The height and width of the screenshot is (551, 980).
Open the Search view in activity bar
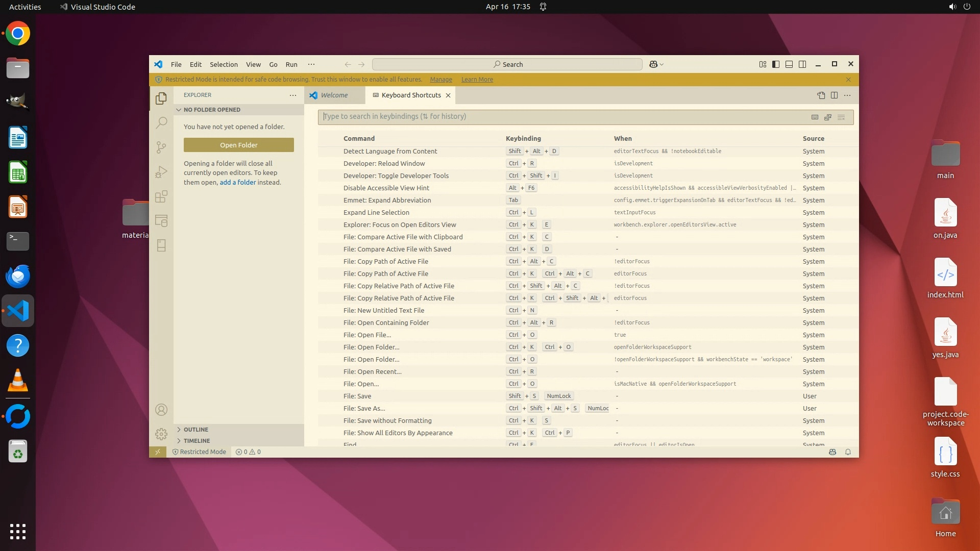(161, 122)
